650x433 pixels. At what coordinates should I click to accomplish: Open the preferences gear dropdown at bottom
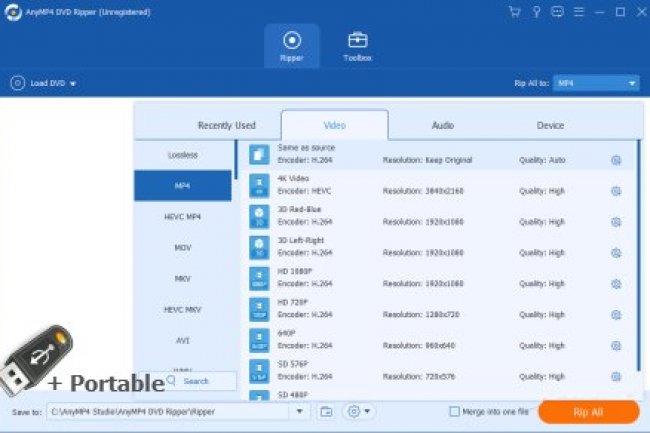click(359, 411)
